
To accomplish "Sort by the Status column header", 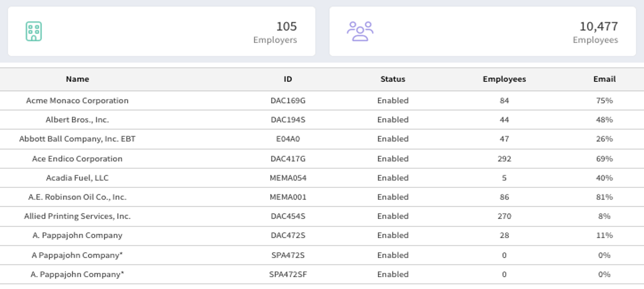I will pos(393,79).
